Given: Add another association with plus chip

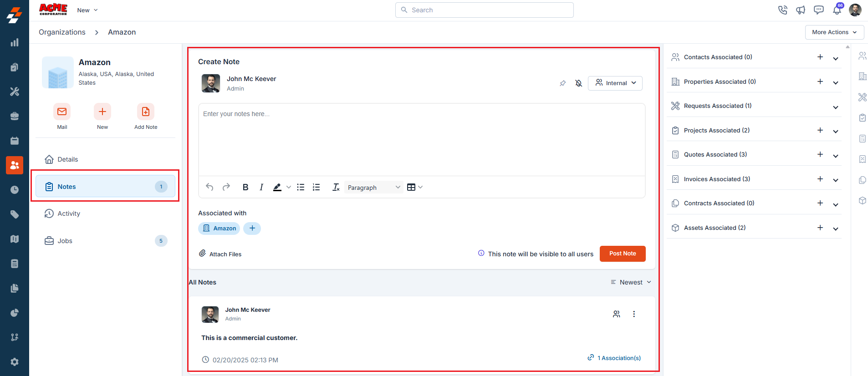Looking at the screenshot, I should pyautogui.click(x=252, y=228).
